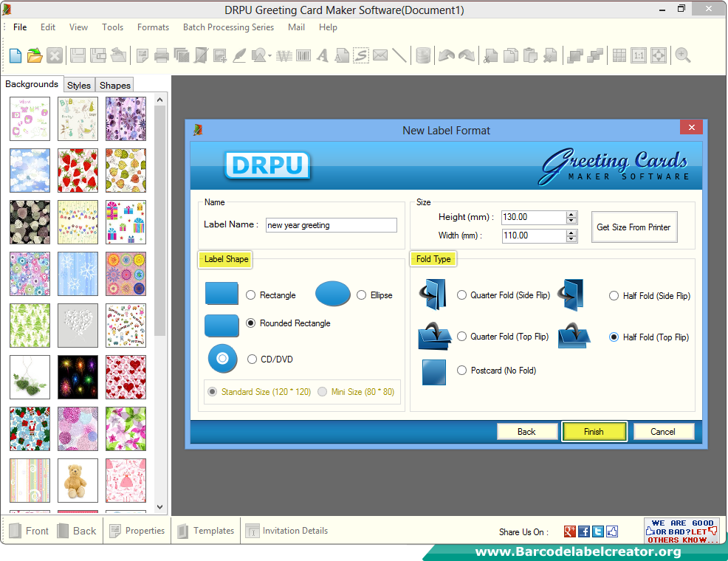Select the text A tool icon
This screenshot has height=561, width=728.
pos(323,55)
